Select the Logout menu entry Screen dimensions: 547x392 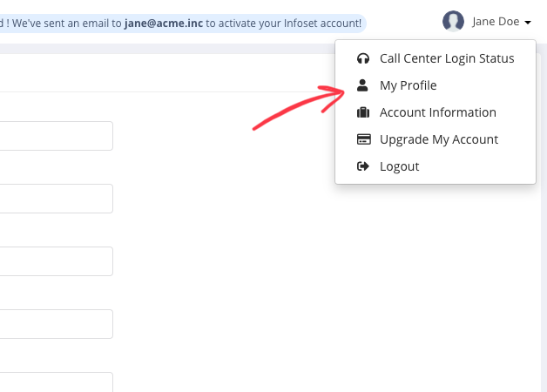point(436,166)
